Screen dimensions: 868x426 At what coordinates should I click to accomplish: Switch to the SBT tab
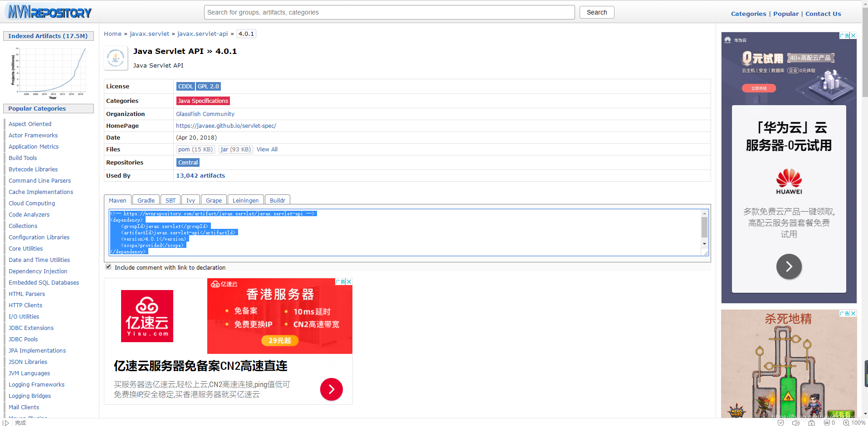pyautogui.click(x=171, y=200)
